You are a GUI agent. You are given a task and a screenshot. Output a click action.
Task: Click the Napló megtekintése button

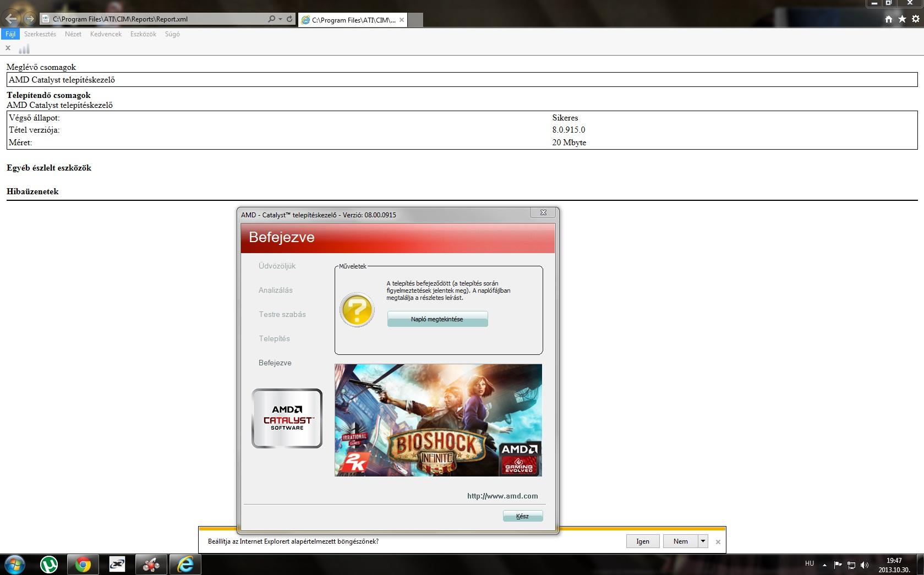[438, 319]
